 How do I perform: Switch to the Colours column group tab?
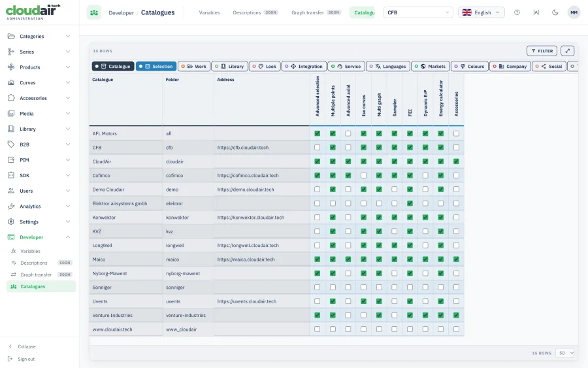click(x=470, y=66)
